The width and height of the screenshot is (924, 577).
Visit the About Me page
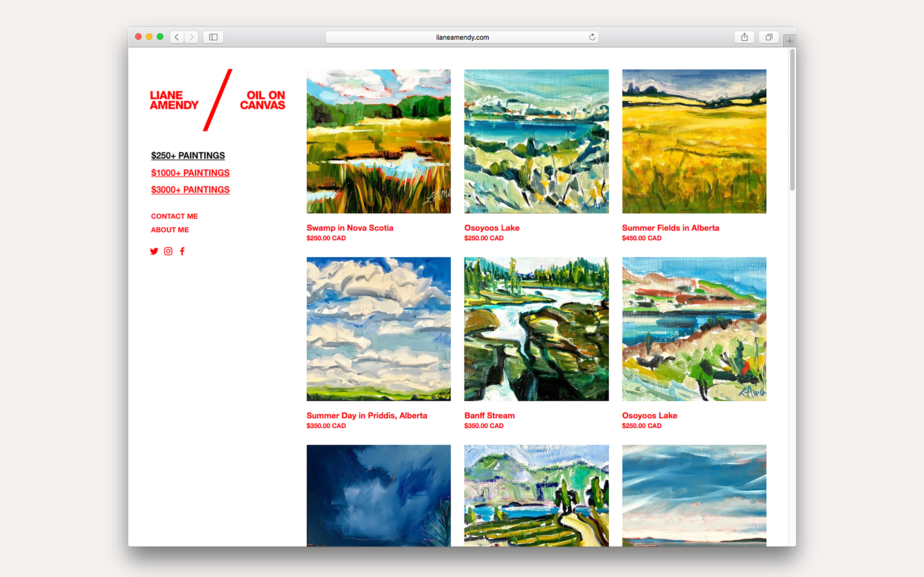pyautogui.click(x=170, y=230)
